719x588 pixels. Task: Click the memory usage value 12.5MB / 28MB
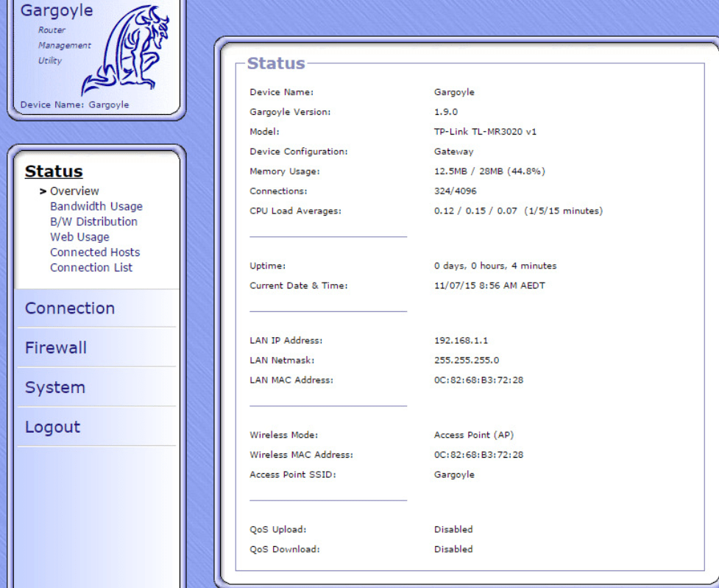click(489, 171)
